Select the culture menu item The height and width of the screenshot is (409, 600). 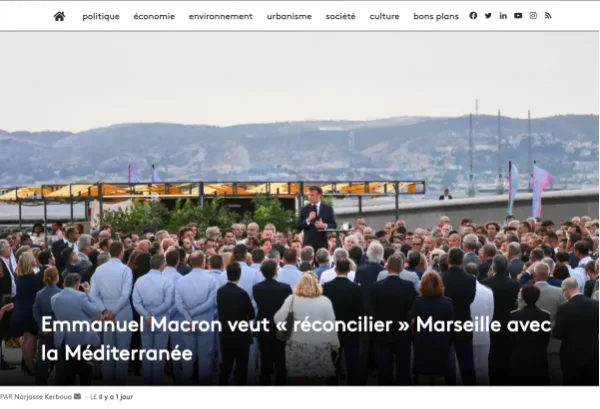point(385,16)
